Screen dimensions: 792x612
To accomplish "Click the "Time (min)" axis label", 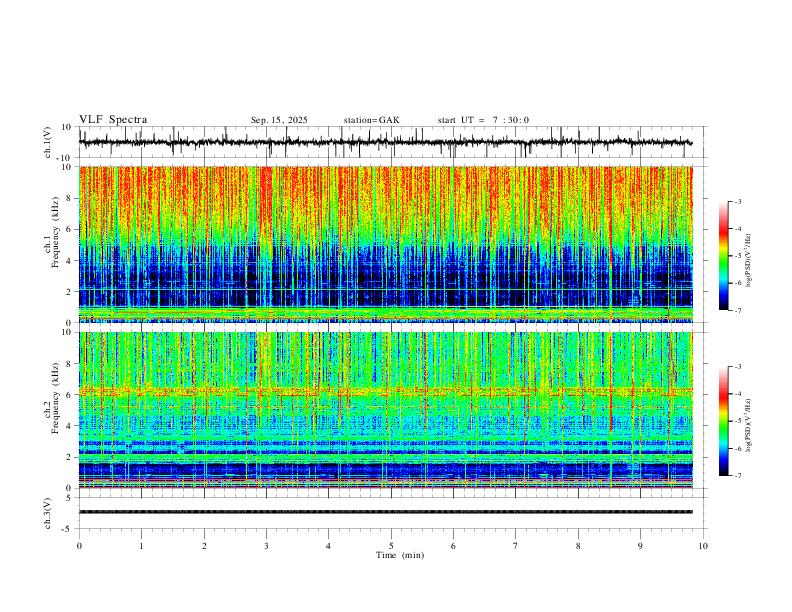I will pos(400,555).
